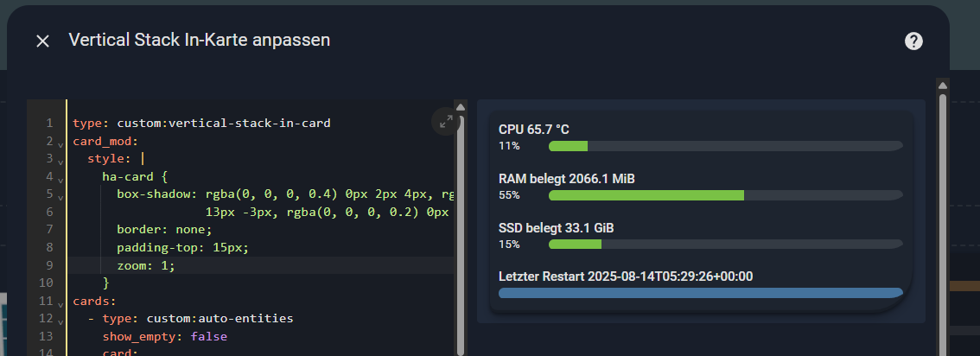Fold the box-shadow line at line 5
The image size is (980, 356).
click(60, 196)
